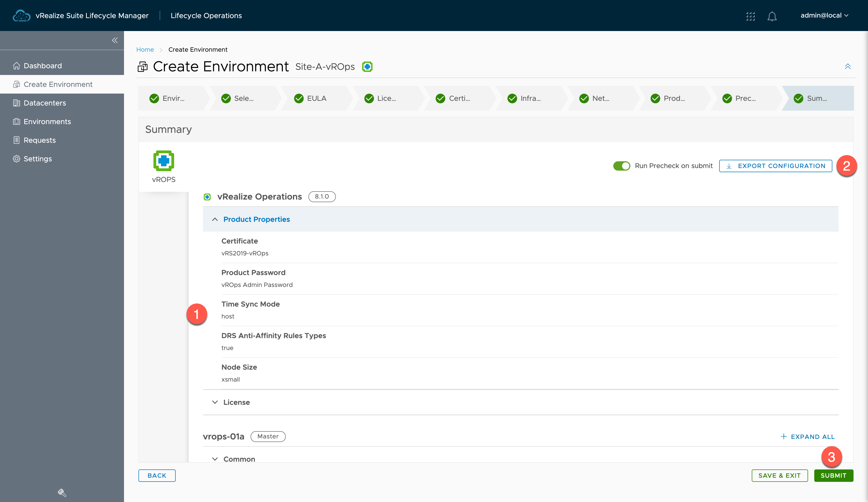Viewport: 868px width, 502px height.
Task: Collapse the wizard header double-up arrow
Action: [x=848, y=66]
